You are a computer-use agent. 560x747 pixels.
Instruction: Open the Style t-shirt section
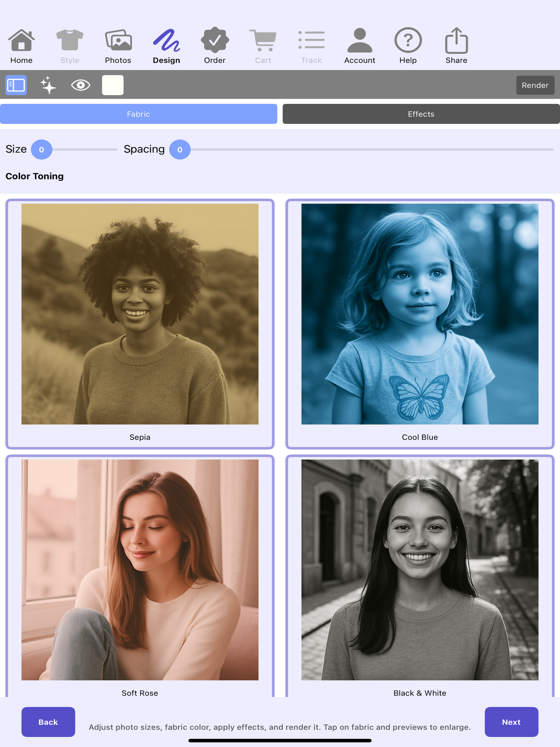coord(69,46)
